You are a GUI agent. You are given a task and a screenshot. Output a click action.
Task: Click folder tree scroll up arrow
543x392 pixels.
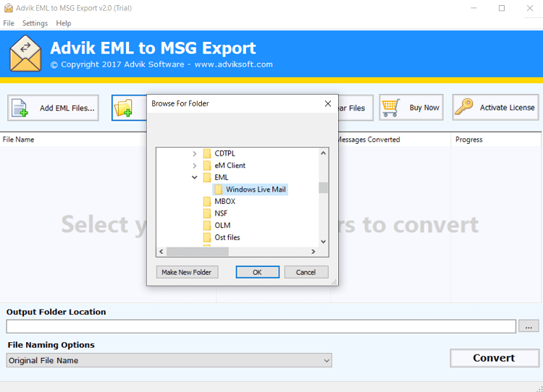(323, 153)
